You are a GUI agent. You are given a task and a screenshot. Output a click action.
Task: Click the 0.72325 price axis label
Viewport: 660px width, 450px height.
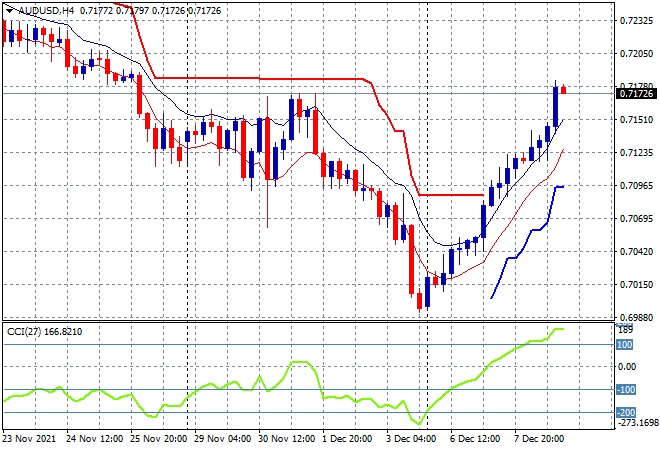pos(636,21)
